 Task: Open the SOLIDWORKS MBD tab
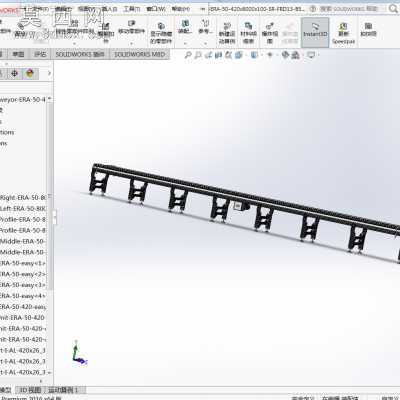tap(140, 54)
